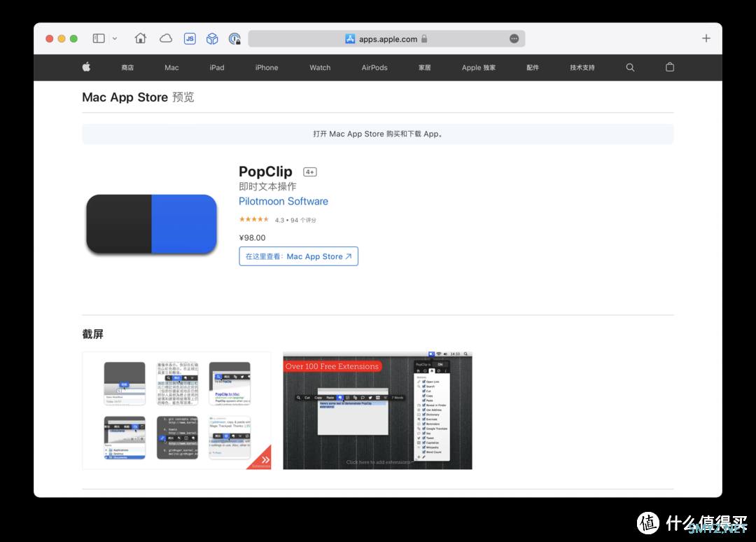Click the 1Password extension icon
This screenshot has width=756, height=542.
click(234, 39)
